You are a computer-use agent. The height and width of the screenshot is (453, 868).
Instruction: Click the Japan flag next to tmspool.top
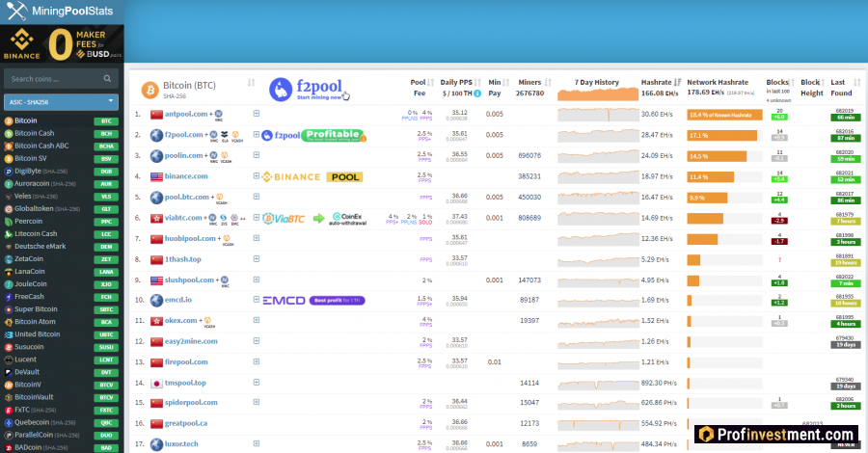156,384
